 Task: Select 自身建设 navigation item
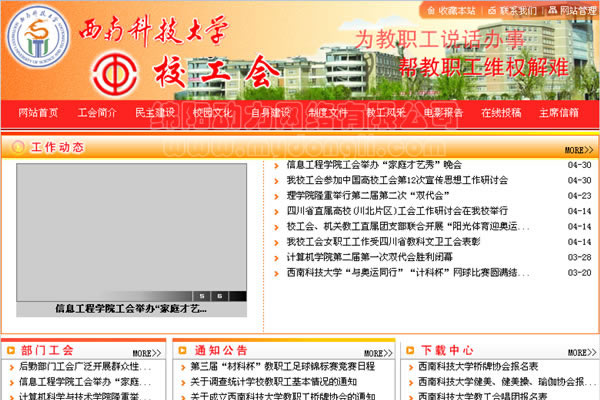coord(271,113)
